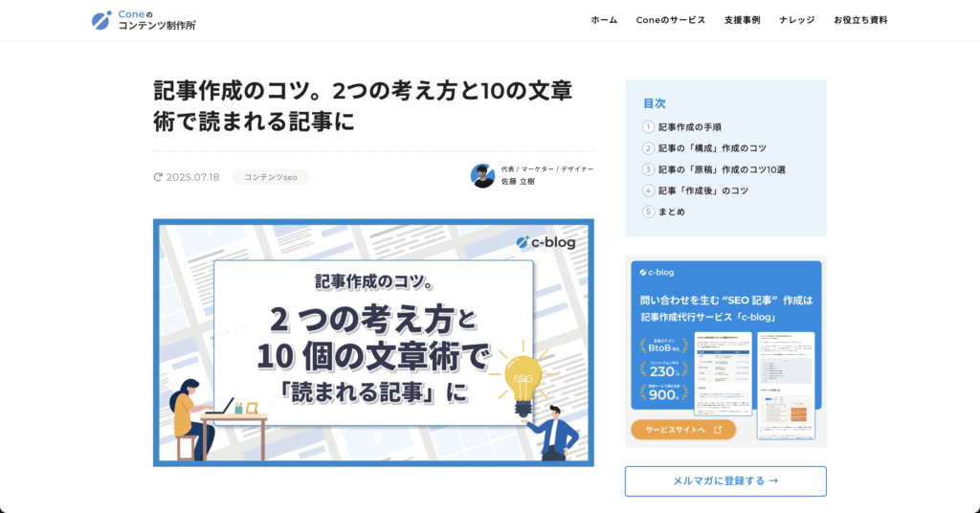The image size is (980, 513).
Task: Select 代表 / マーケター / デザイナー author role text
Action: pyautogui.click(x=547, y=169)
